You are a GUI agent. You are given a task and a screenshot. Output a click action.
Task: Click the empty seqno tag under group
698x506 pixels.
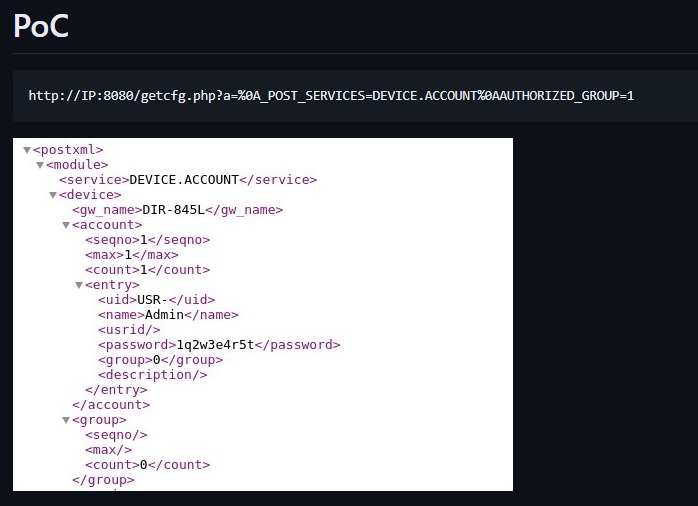click(116, 435)
